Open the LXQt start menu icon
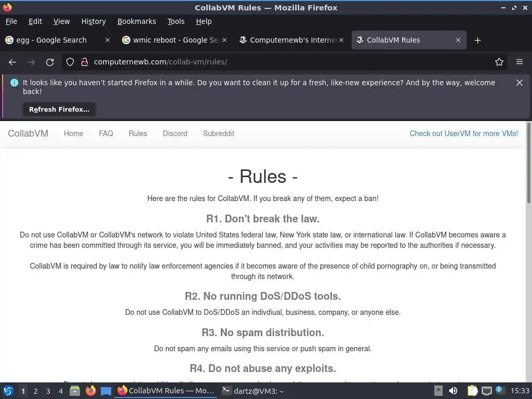 (8, 391)
